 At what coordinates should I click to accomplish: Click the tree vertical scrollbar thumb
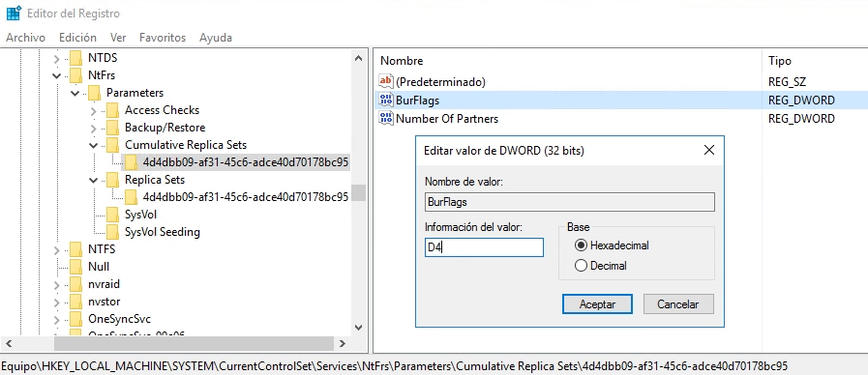(x=358, y=192)
